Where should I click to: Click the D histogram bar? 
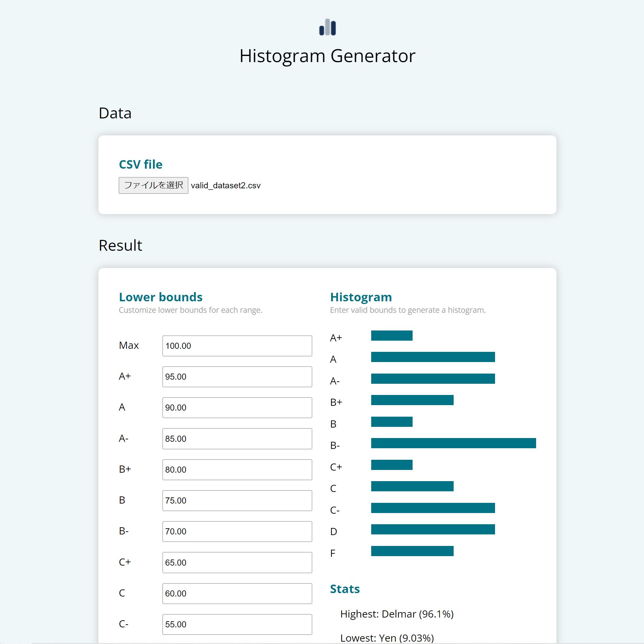coord(433,529)
